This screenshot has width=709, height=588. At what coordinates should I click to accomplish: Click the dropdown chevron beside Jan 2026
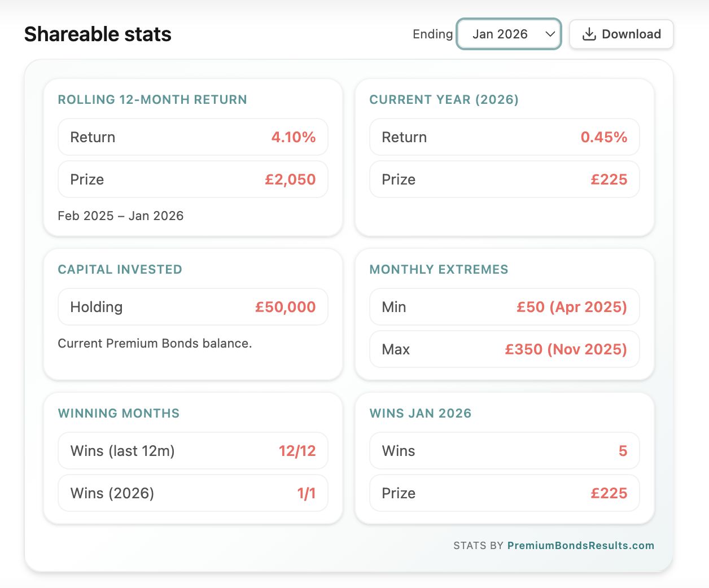pos(550,34)
